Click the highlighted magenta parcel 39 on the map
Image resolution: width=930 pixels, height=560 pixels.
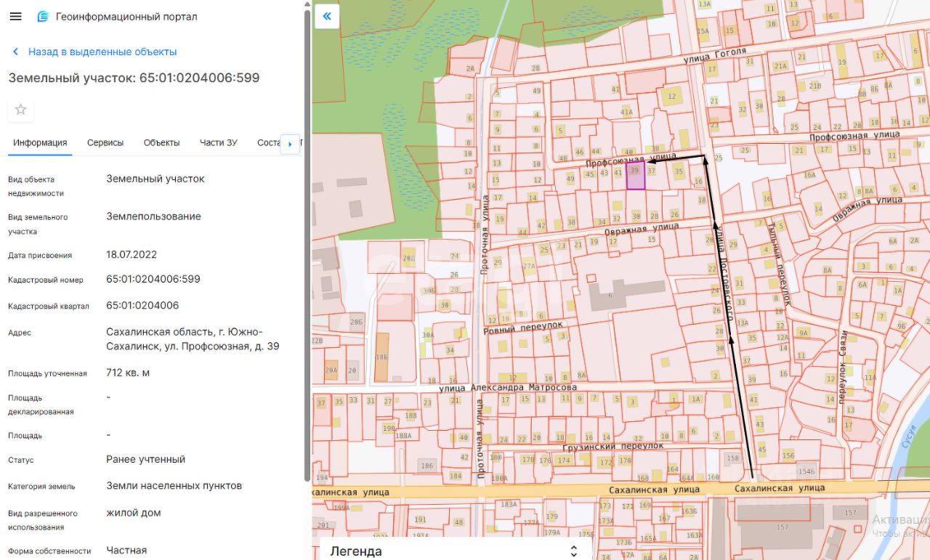pyautogui.click(x=635, y=176)
